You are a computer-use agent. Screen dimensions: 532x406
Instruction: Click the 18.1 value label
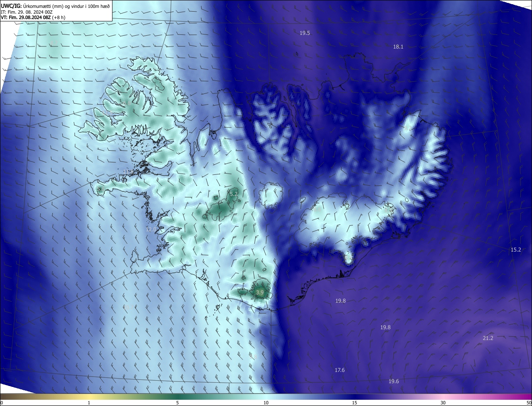click(398, 47)
